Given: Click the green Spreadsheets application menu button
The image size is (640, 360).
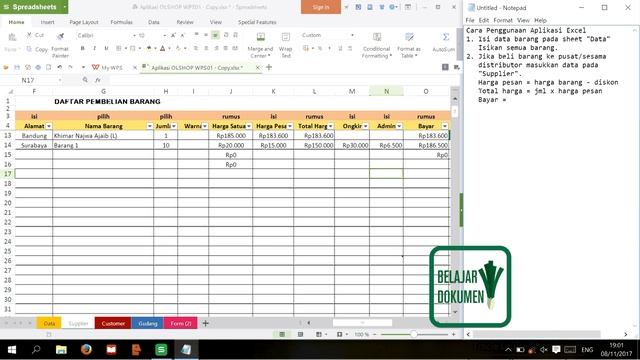Looking at the screenshot, I should point(34,7).
